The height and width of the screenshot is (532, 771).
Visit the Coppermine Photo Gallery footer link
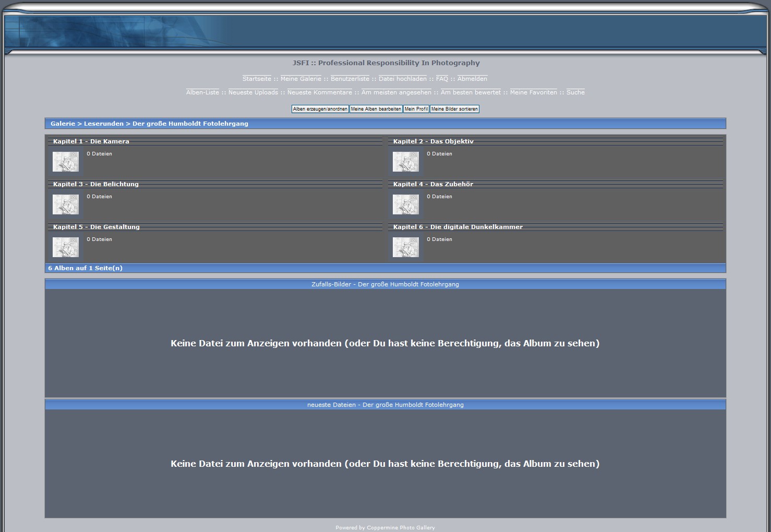click(x=401, y=528)
